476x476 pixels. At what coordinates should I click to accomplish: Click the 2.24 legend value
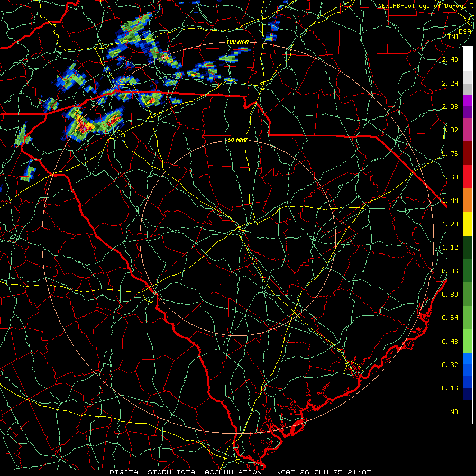click(450, 83)
